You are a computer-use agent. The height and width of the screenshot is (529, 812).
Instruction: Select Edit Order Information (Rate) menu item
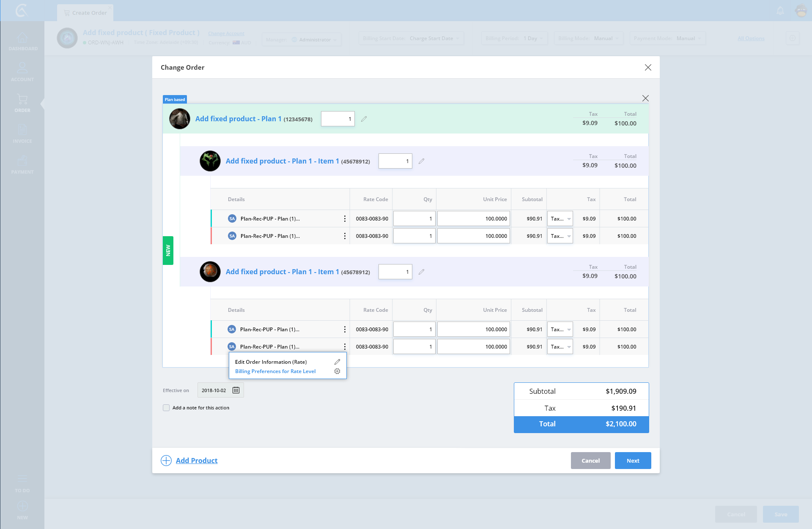[271, 362]
